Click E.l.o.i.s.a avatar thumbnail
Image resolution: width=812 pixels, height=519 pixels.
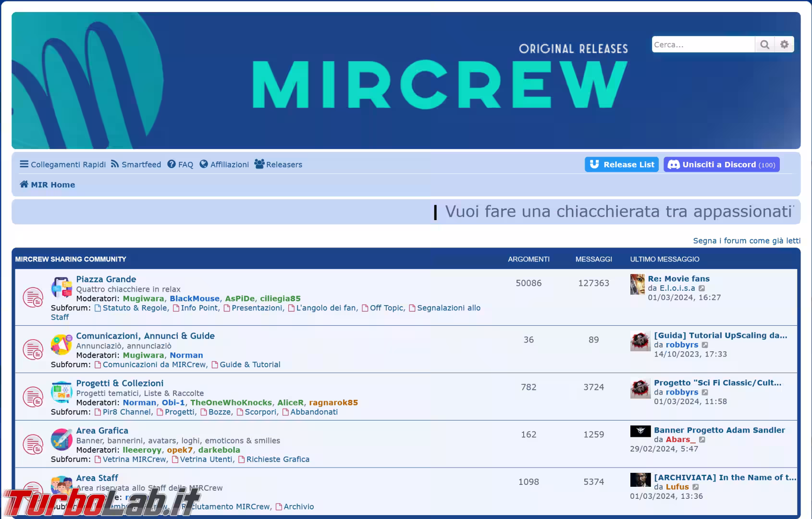(637, 284)
